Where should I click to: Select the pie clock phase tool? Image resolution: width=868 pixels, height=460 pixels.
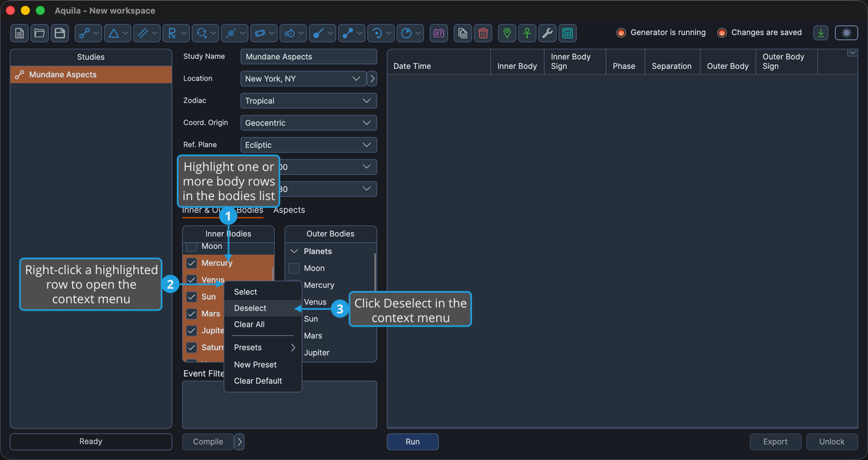pos(410,33)
